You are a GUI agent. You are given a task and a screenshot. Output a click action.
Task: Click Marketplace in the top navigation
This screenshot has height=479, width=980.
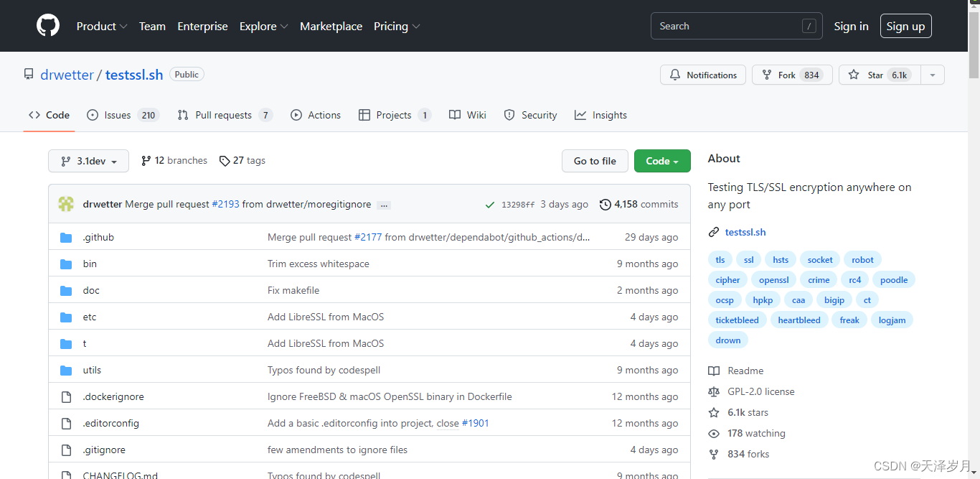(331, 26)
